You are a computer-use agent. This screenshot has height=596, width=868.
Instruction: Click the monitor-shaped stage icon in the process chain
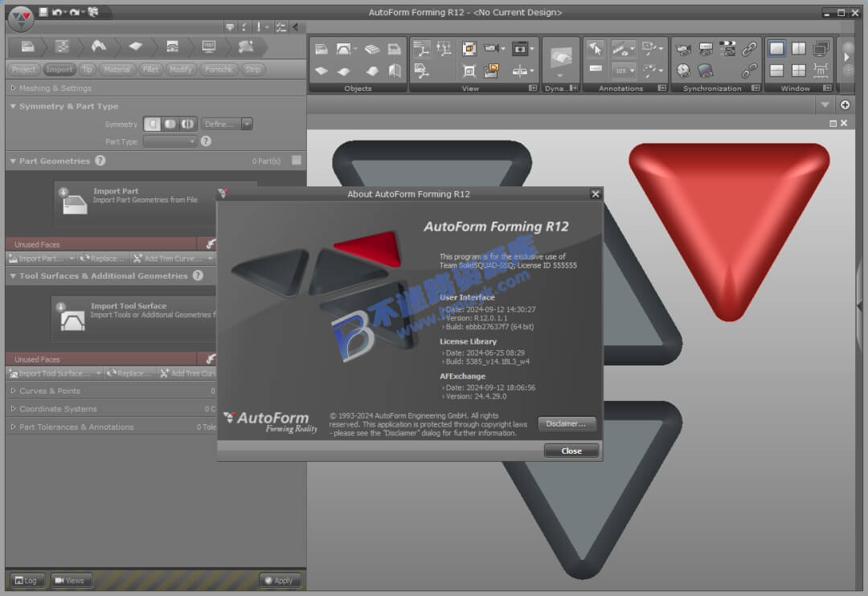[x=209, y=47]
